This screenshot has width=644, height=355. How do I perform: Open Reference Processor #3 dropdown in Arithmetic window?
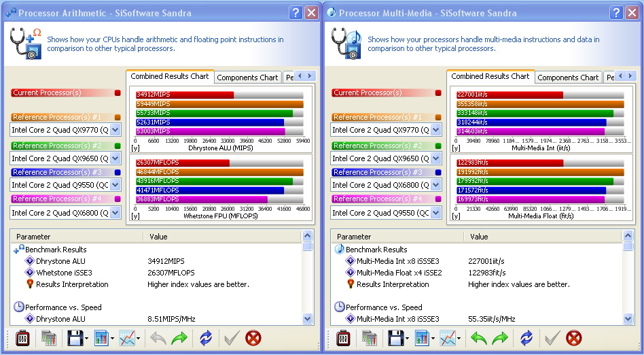(x=115, y=185)
